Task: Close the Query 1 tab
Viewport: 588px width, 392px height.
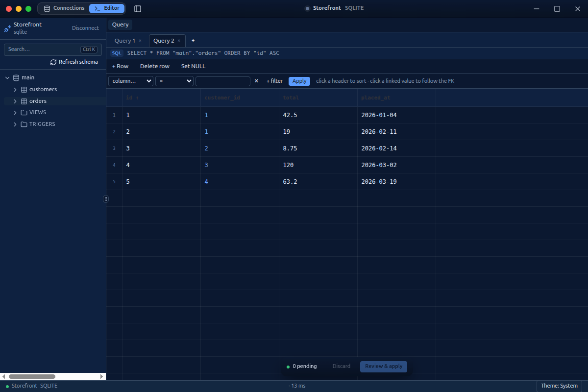Action: 140,41
